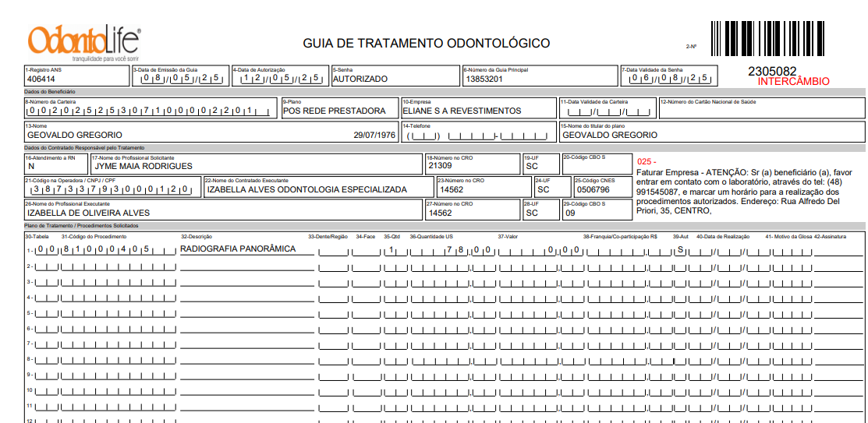
Task: Click the 32-Descrição column header
Action: click(x=197, y=237)
